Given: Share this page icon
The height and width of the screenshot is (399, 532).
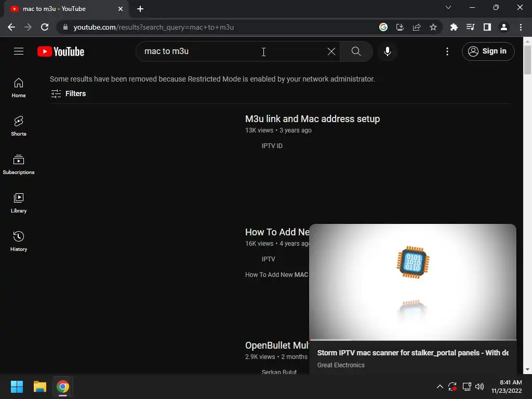Looking at the screenshot, I should click(416, 27).
